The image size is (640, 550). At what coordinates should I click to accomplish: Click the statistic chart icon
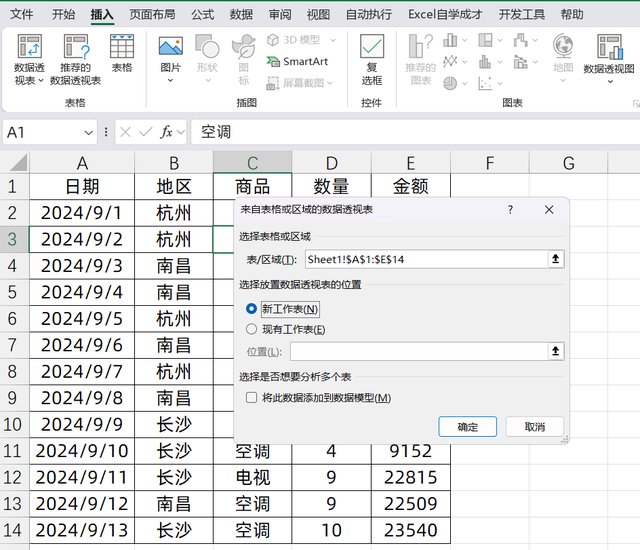coord(485,62)
